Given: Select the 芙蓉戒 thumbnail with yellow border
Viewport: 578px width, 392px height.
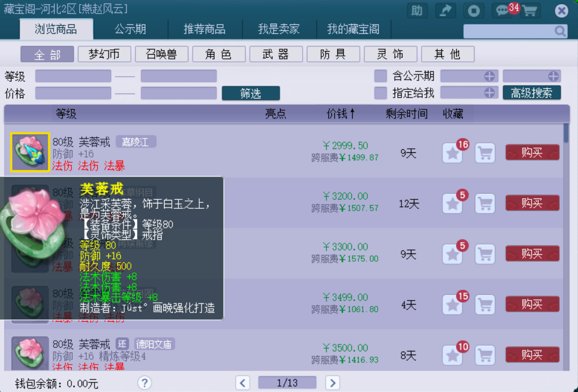Looking at the screenshot, I should click(30, 152).
